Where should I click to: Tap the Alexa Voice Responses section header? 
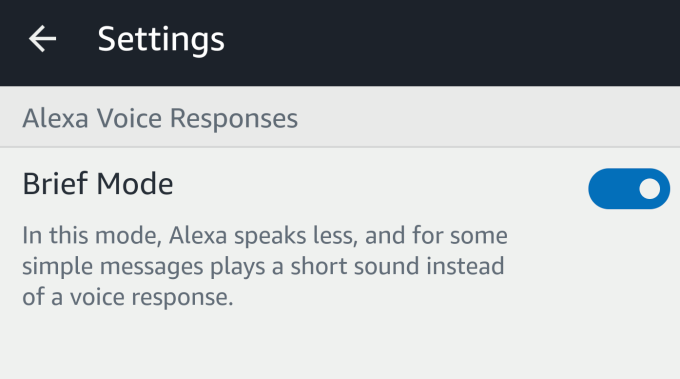click(340, 117)
